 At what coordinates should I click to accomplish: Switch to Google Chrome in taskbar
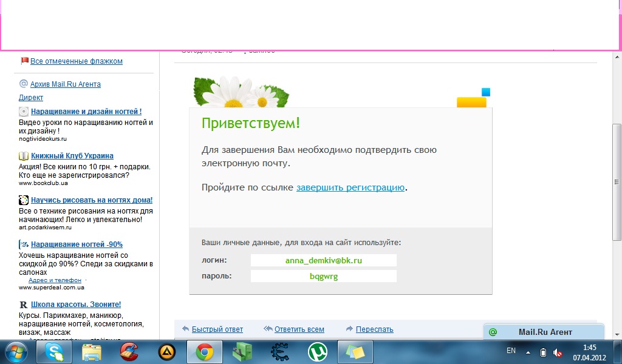tap(204, 352)
